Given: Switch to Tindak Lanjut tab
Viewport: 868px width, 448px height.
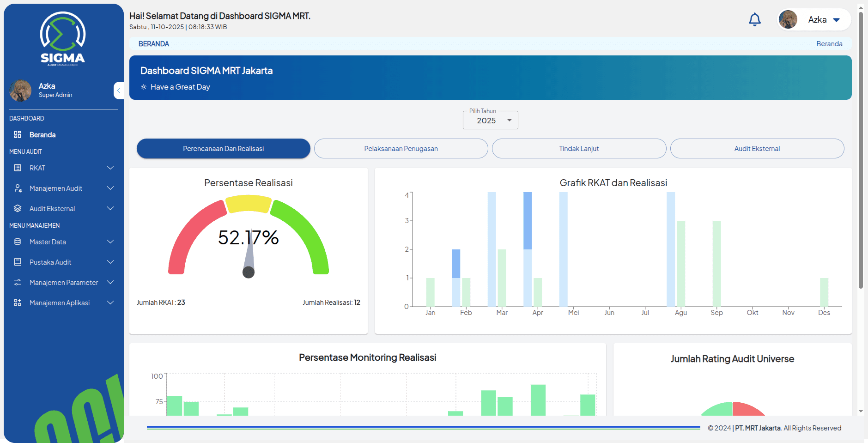Looking at the screenshot, I should 578,149.
